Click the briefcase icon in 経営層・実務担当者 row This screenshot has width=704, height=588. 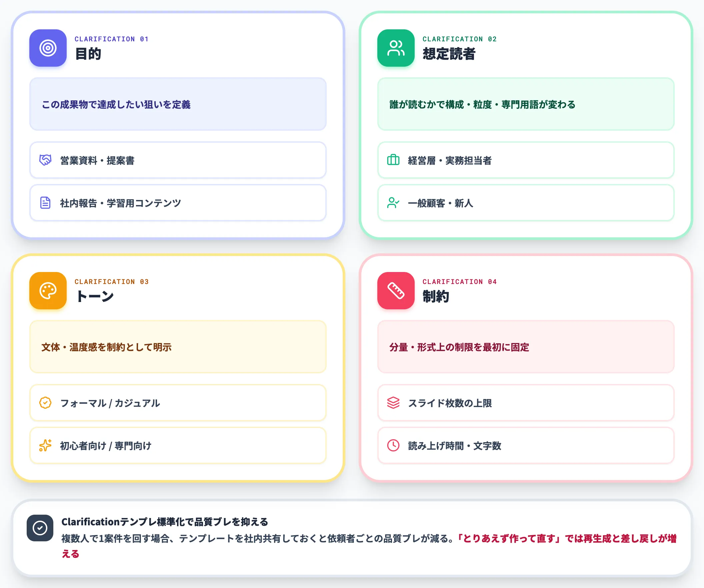393,160
